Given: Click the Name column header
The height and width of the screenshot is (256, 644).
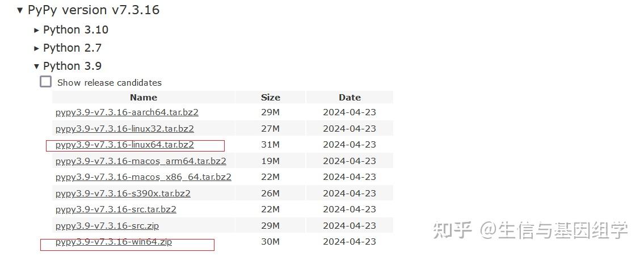Looking at the screenshot, I should (144, 98).
